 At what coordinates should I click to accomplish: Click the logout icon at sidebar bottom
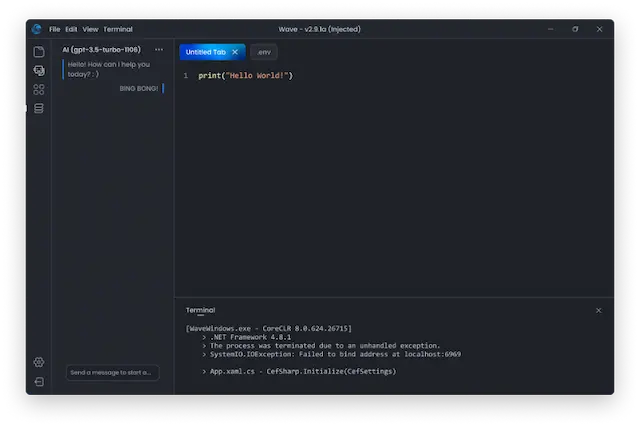39,381
